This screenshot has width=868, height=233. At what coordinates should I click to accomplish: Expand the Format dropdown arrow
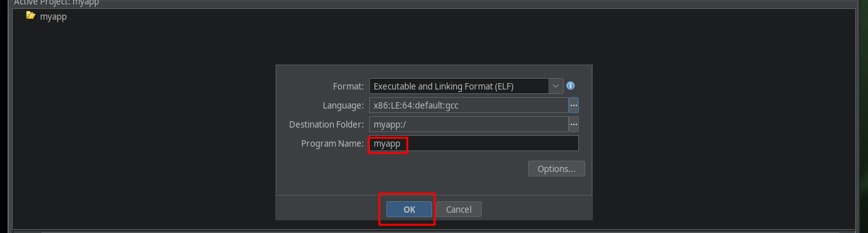tap(556, 86)
